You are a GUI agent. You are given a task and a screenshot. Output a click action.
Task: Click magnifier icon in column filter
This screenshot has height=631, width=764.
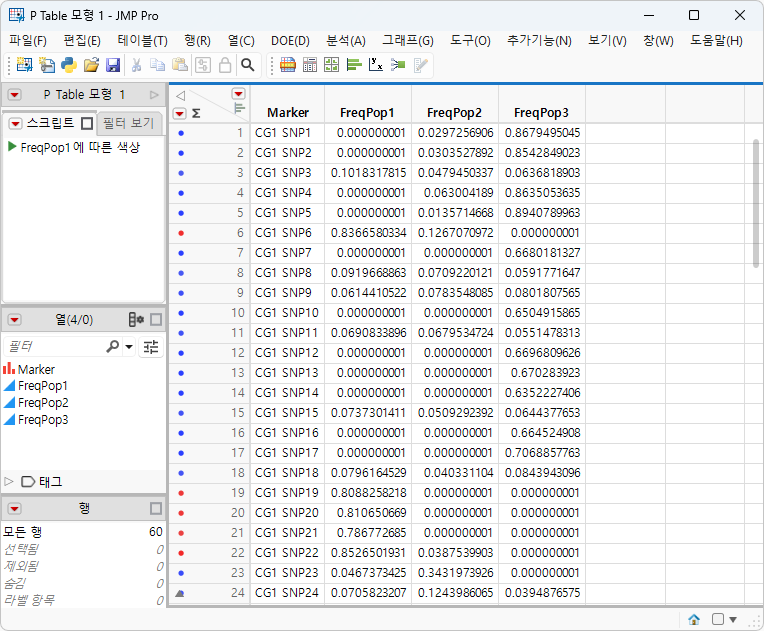click(x=113, y=346)
